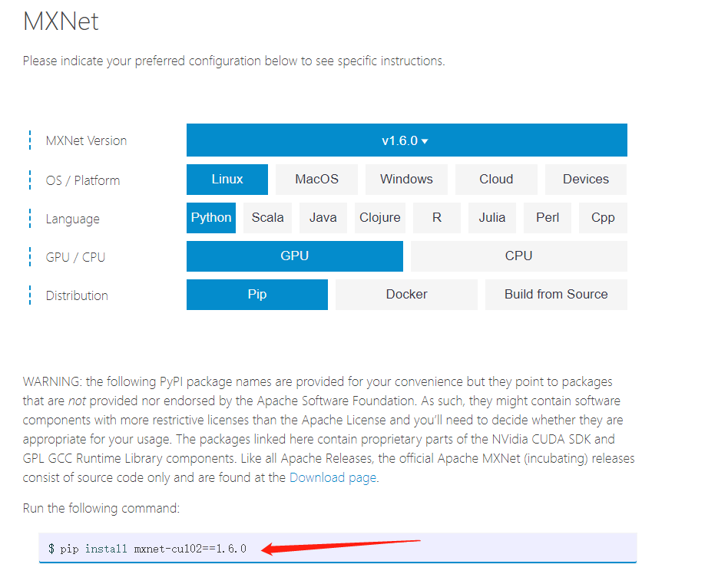The image size is (728, 584).
Task: Click the MXNet Version row label
Action: 86,140
